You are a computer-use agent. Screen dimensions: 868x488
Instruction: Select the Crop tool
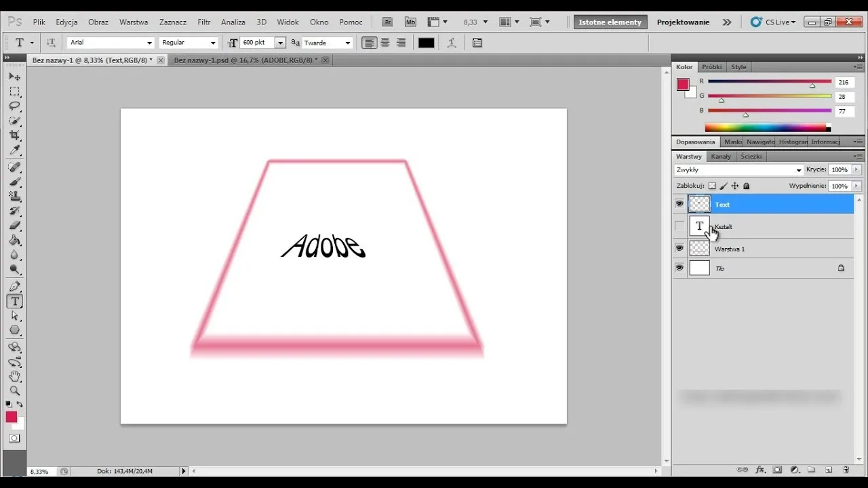tap(14, 136)
